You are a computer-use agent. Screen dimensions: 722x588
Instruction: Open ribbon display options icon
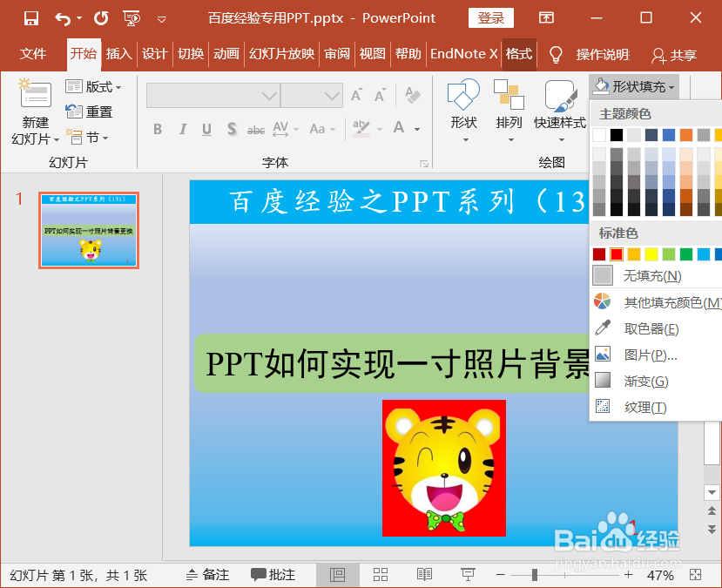(547, 18)
